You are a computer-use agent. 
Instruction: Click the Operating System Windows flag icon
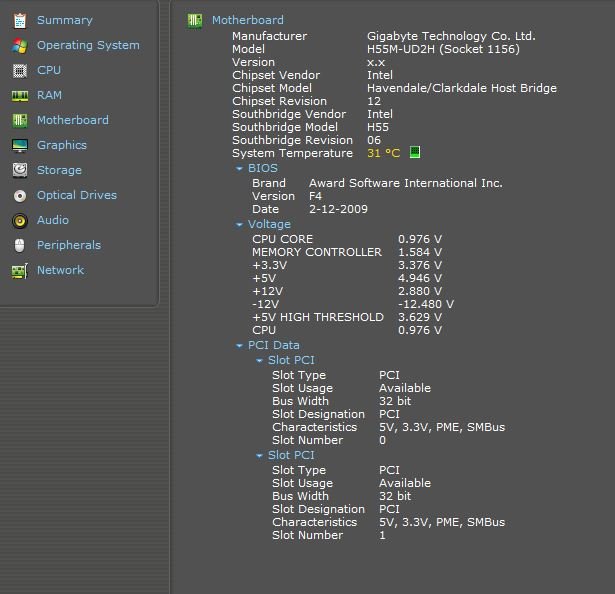tap(19, 45)
